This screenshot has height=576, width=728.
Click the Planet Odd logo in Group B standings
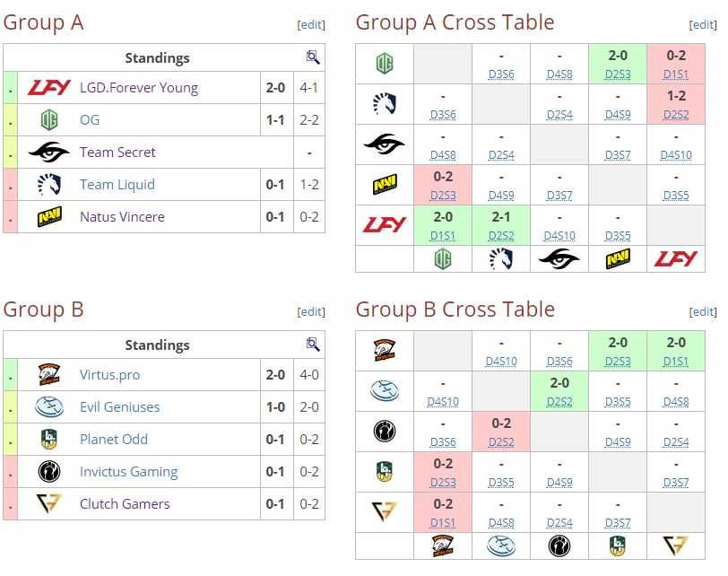pyautogui.click(x=48, y=440)
